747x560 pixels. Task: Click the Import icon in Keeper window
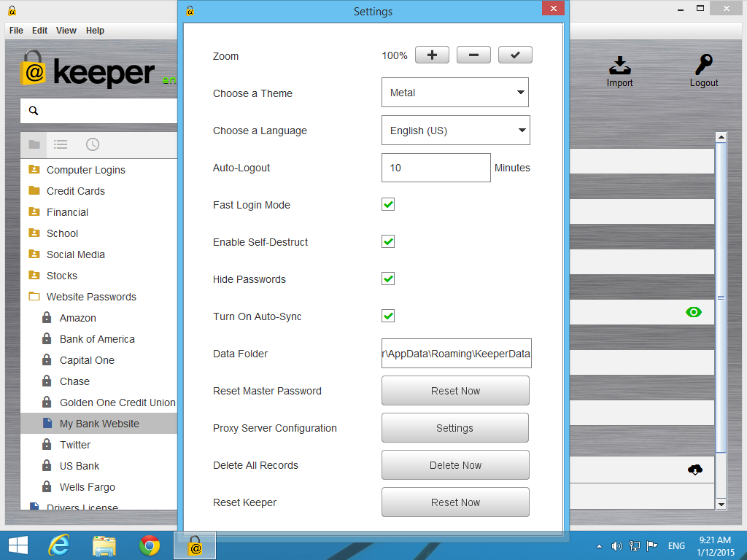tap(619, 71)
